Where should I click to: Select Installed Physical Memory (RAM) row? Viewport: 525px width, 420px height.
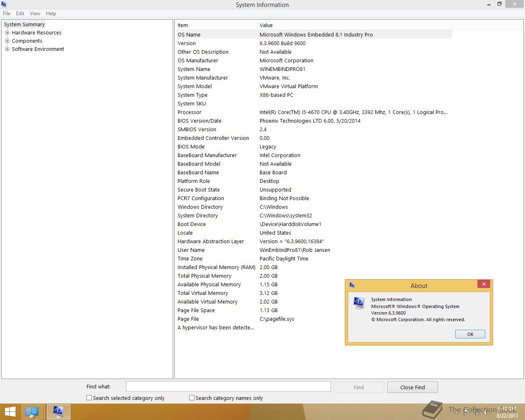click(x=314, y=267)
